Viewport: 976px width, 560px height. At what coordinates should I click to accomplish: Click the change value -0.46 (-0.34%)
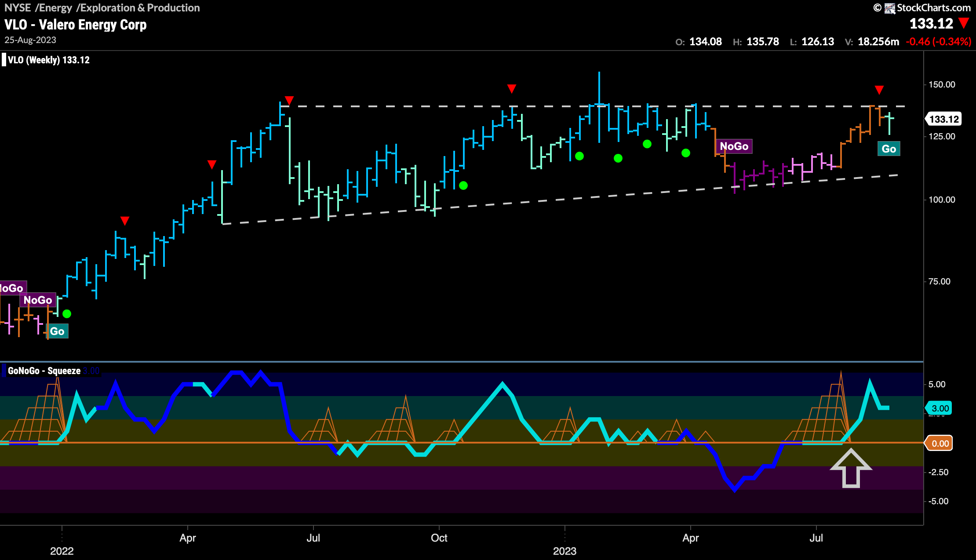(939, 42)
